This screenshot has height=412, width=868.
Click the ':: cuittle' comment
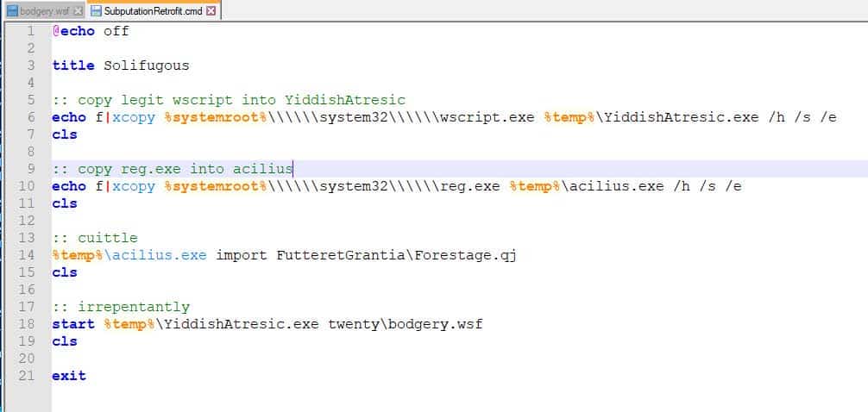pos(95,238)
